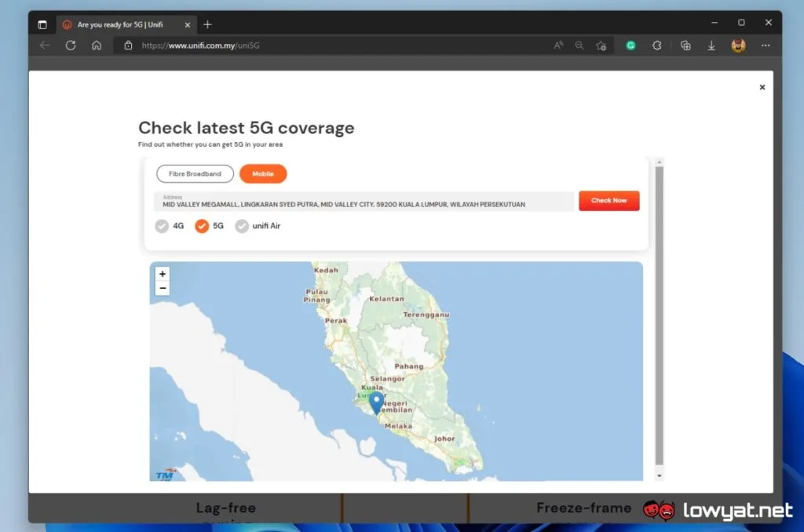Click the Pahang label on map
Screen dimensions: 804x532
tap(408, 366)
